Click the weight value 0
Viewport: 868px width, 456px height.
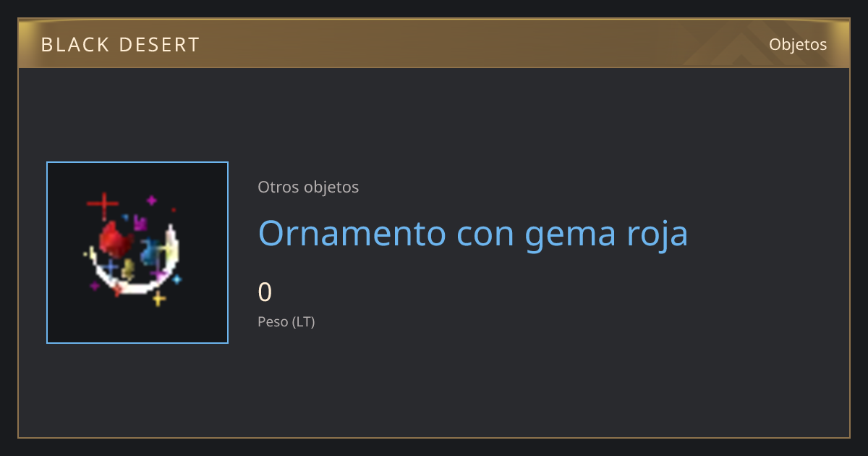(x=265, y=292)
